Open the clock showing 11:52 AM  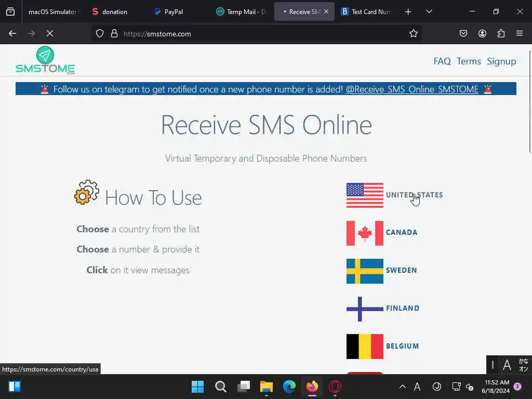pyautogui.click(x=496, y=387)
